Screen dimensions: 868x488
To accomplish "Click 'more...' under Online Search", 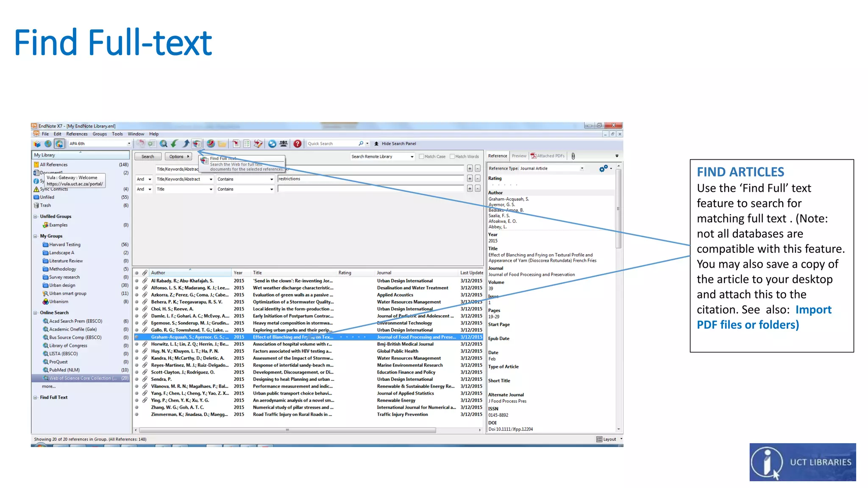I will (x=49, y=386).
